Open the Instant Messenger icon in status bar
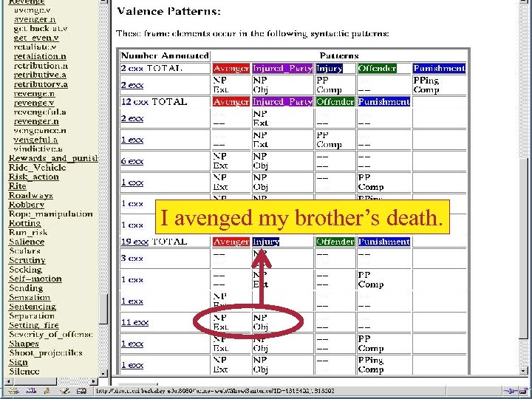 tap(47, 391)
